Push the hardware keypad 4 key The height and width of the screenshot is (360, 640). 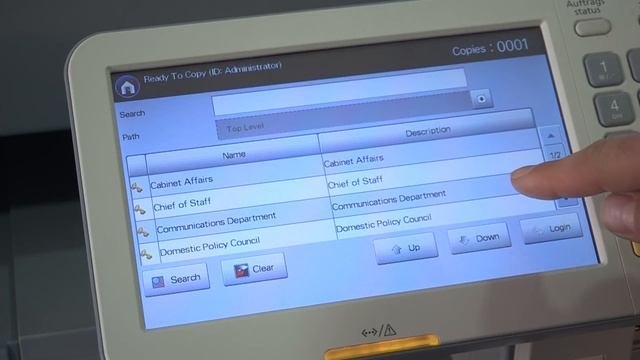614,108
